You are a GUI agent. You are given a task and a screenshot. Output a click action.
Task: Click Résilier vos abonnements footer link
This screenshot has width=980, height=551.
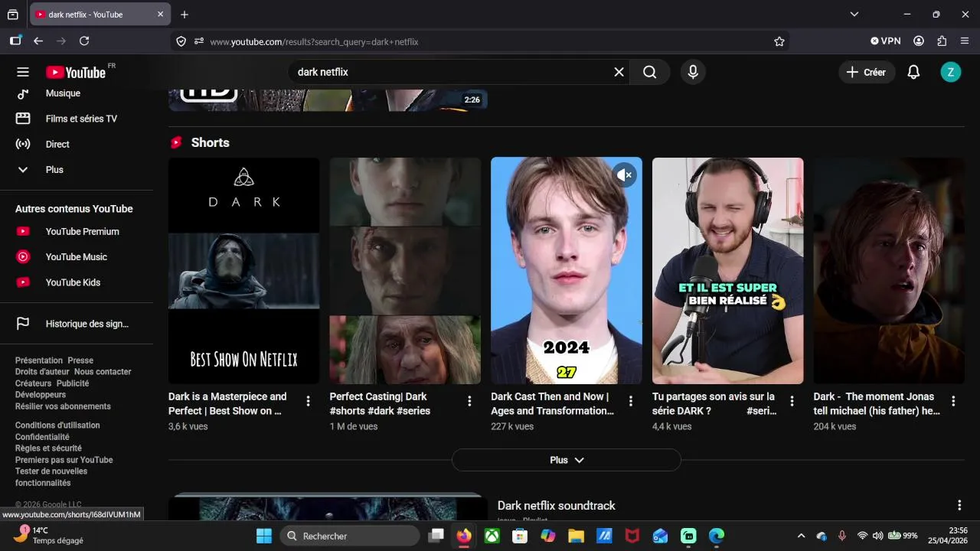[x=63, y=406]
